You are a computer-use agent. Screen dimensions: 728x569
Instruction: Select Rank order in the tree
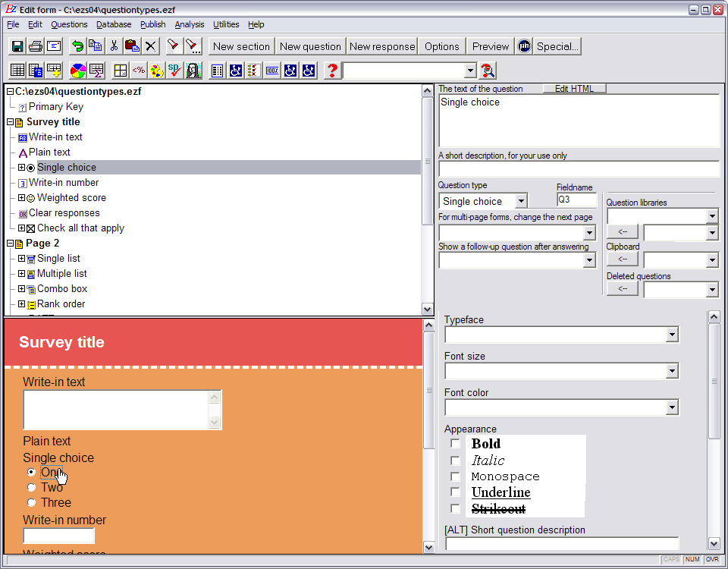tap(61, 304)
